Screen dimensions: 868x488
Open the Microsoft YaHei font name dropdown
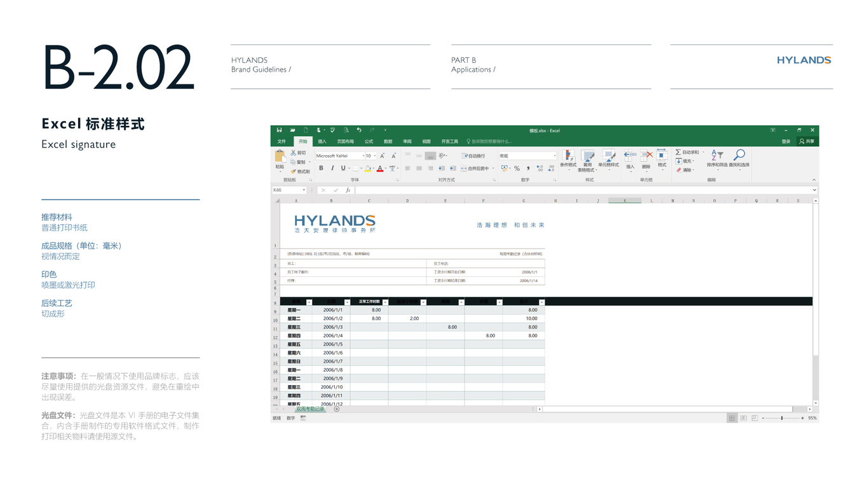coord(363,156)
